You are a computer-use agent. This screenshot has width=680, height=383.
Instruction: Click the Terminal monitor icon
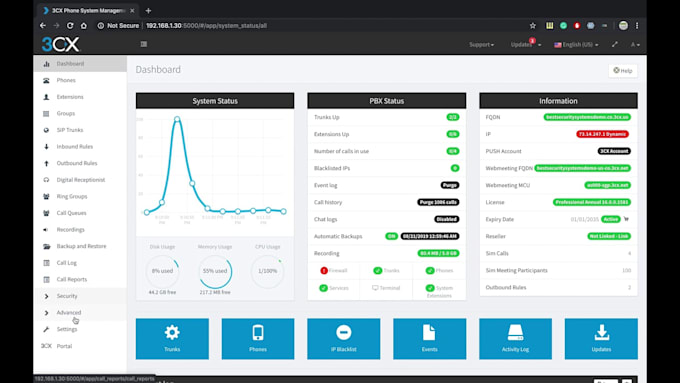click(375, 288)
